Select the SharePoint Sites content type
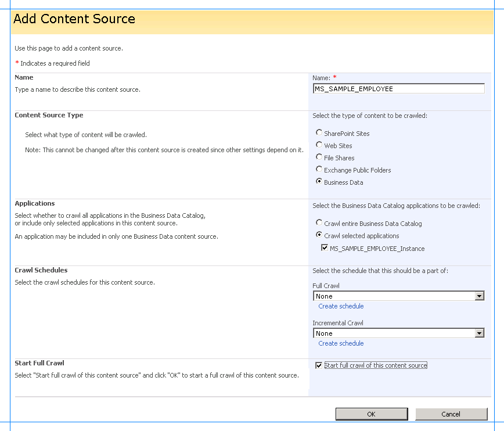504x431 pixels. tap(318, 133)
